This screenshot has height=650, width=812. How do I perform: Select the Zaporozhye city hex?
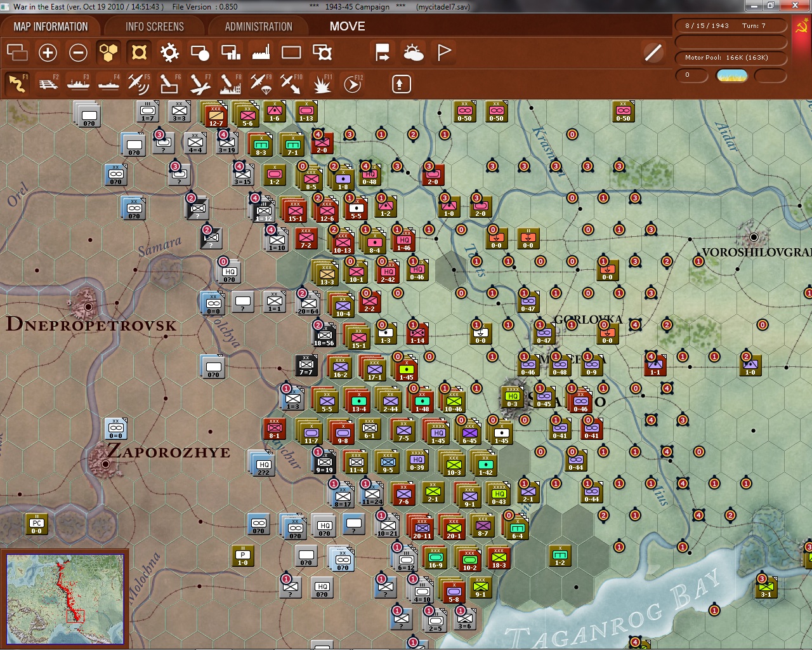(105, 464)
